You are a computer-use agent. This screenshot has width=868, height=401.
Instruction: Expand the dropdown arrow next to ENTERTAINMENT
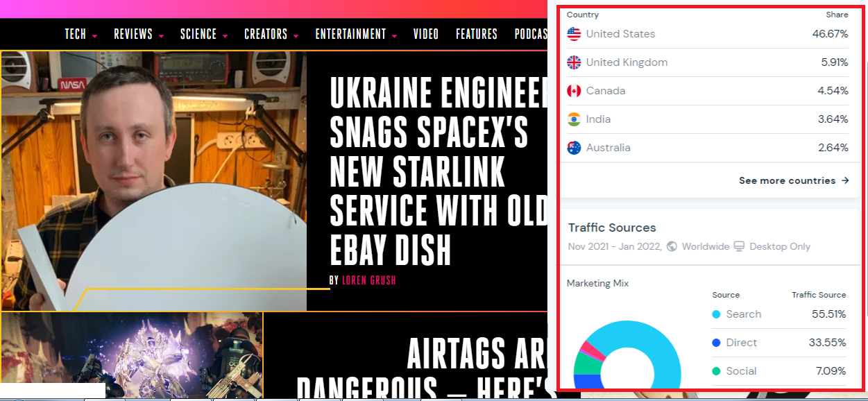coord(394,36)
